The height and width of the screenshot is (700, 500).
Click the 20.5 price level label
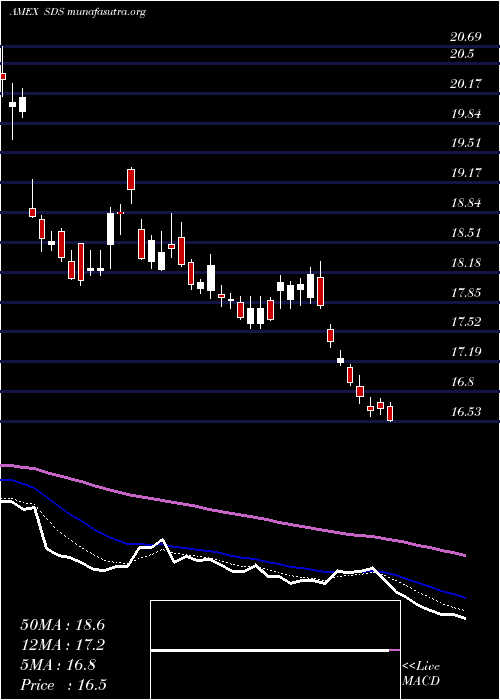pyautogui.click(x=462, y=54)
